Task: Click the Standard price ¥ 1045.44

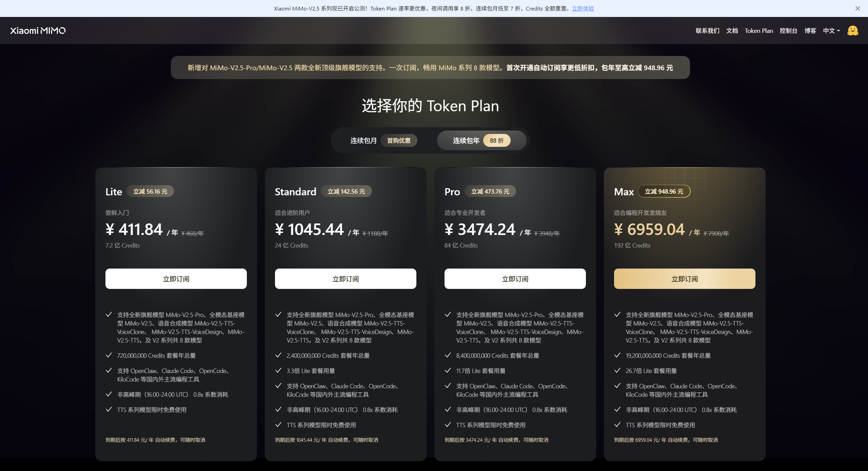Action: (x=310, y=229)
